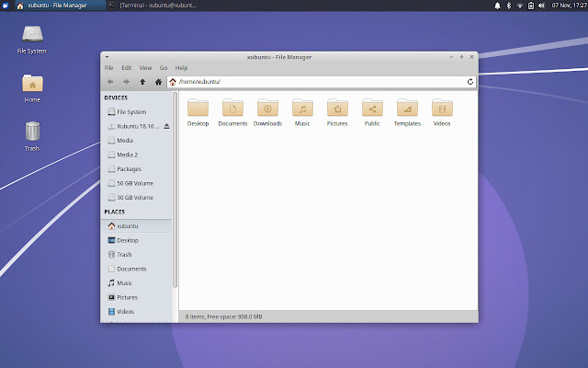This screenshot has height=368, width=588.
Task: Click the File System desktop icon
Action: [32, 40]
